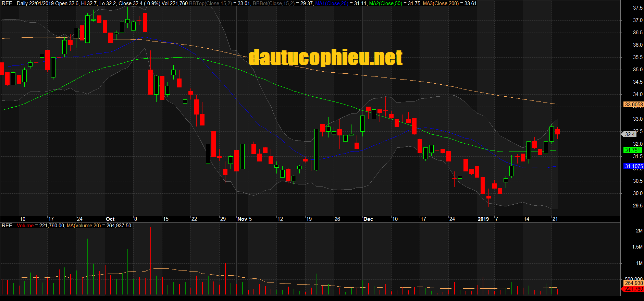Click the red 221,760 volume marker

point(633,289)
